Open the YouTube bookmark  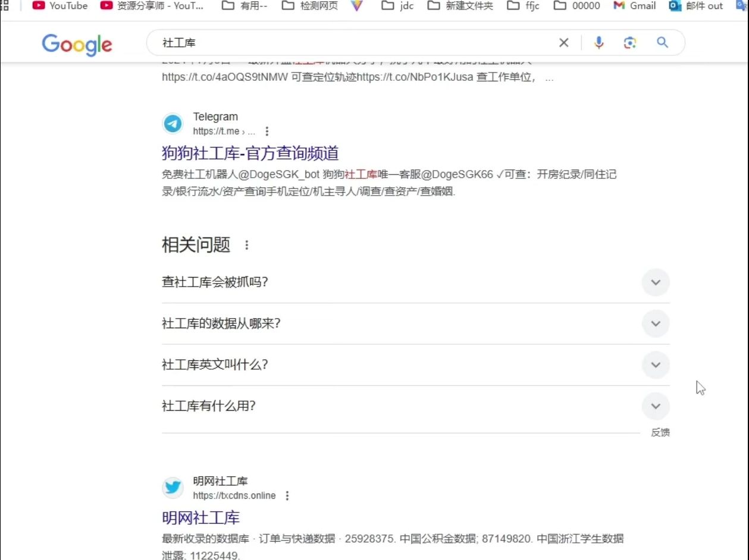[x=59, y=6]
